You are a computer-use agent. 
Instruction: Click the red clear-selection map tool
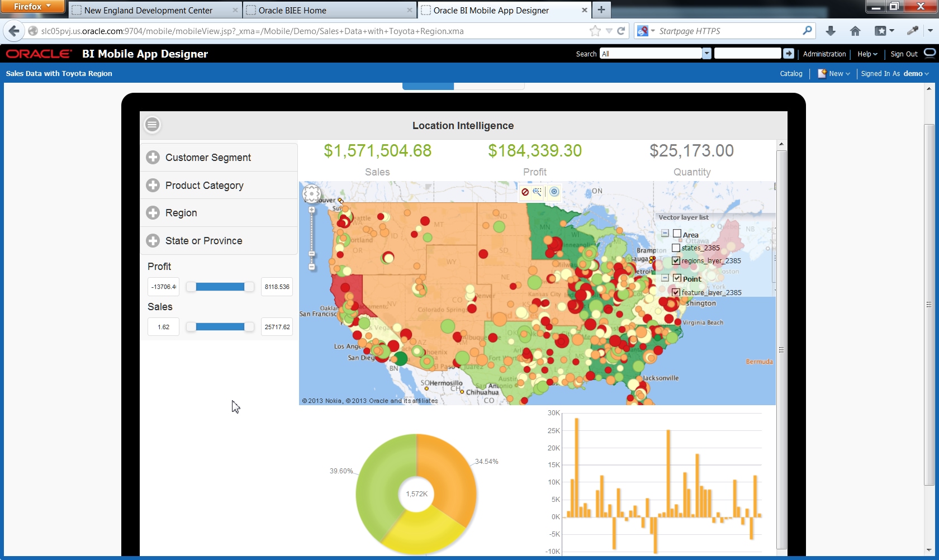point(525,192)
